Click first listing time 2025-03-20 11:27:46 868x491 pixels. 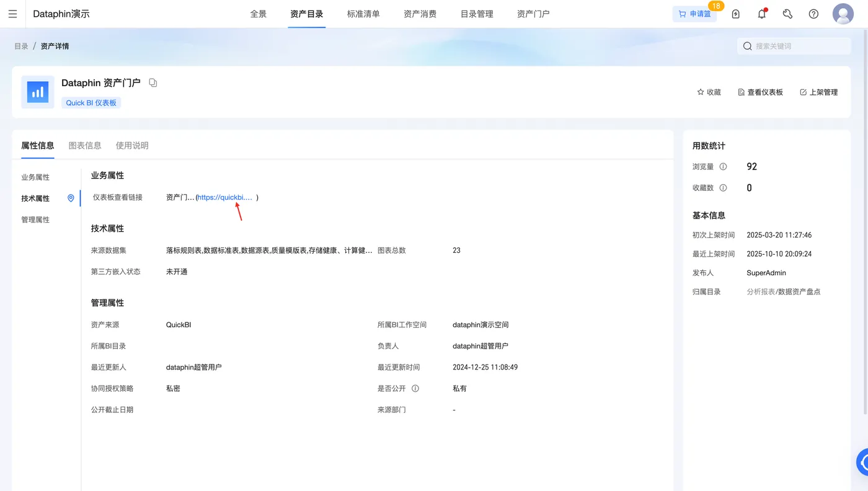(779, 236)
